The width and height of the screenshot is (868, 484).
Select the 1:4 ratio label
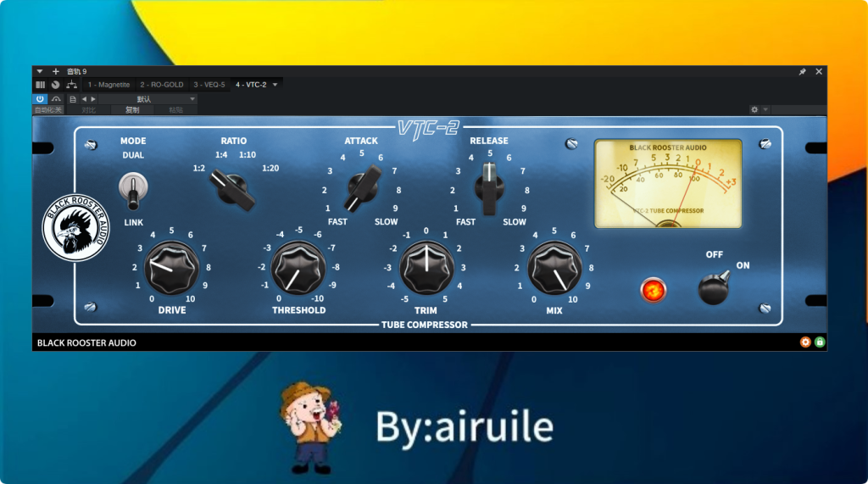point(221,154)
